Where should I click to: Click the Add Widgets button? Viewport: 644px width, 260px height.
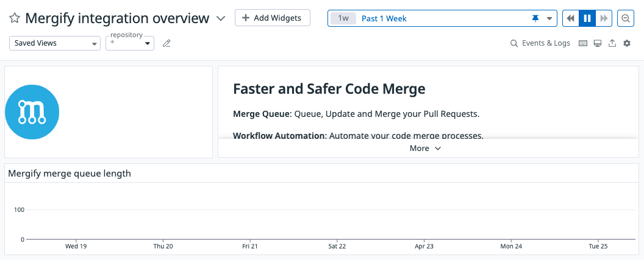273,18
